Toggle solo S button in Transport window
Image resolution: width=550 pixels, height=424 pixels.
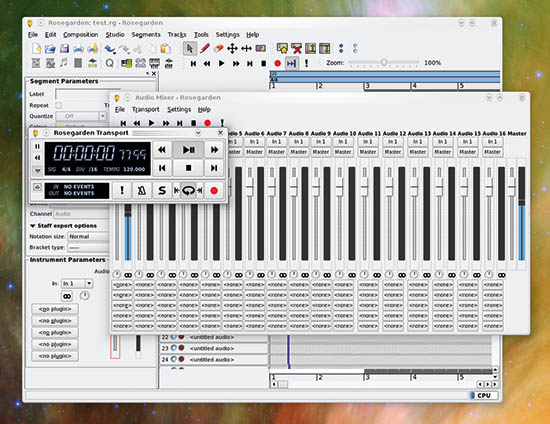point(162,190)
